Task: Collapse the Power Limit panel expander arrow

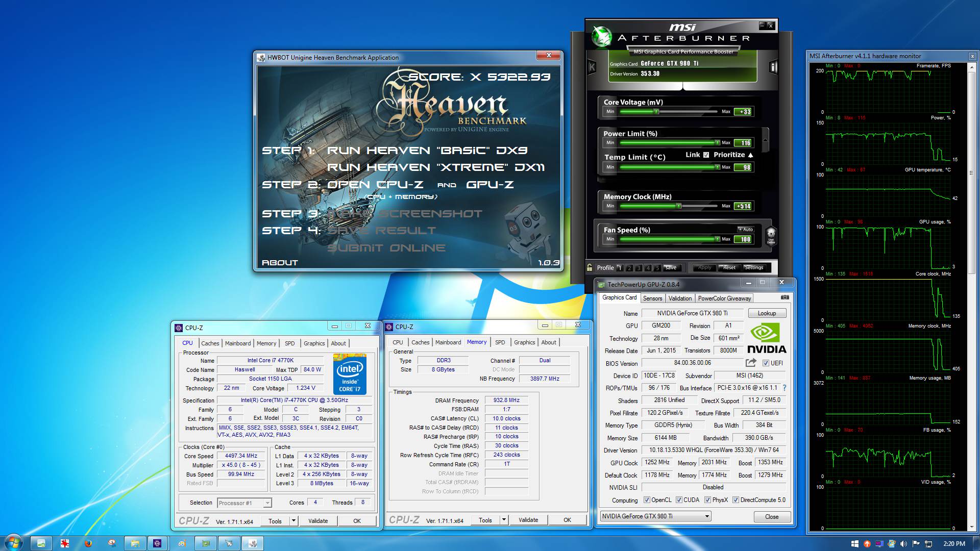Action: (765, 140)
